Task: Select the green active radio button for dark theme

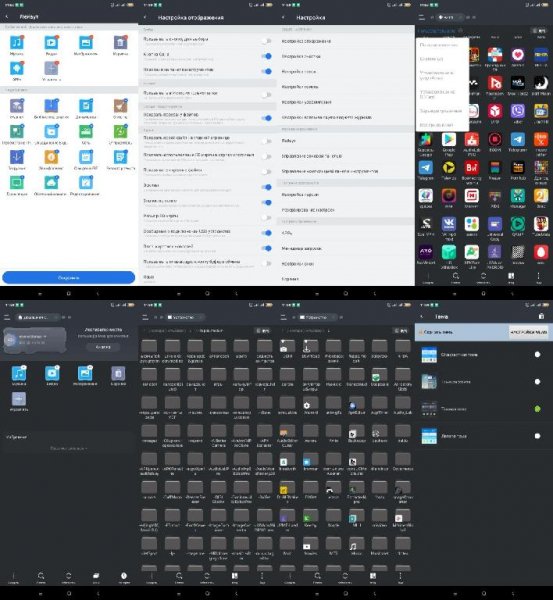Action: [537, 409]
